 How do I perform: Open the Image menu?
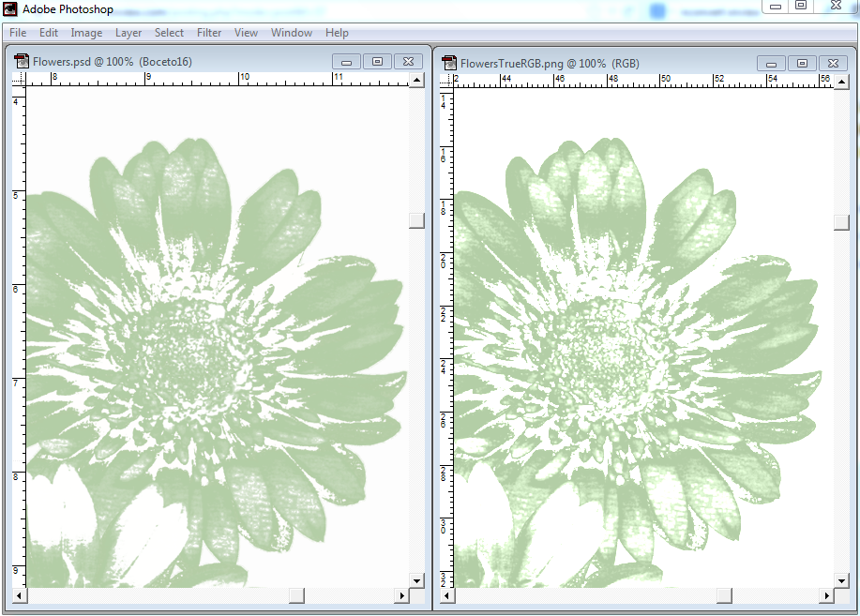click(x=86, y=33)
